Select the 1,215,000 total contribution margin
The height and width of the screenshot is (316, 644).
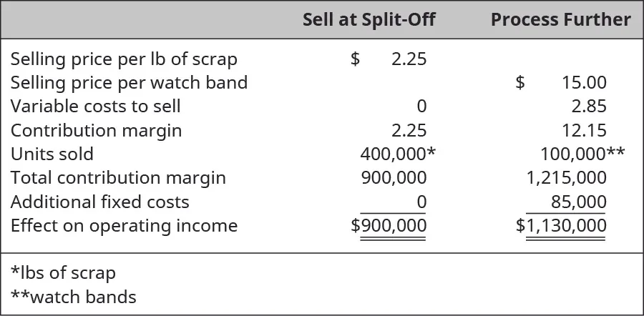coord(567,178)
